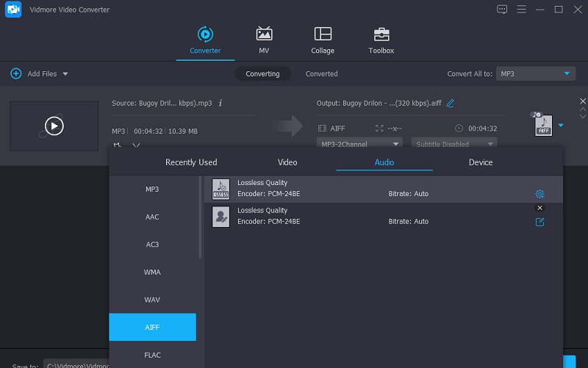Viewport: 588px width, 368px height.
Task: Switch to the Video format tab
Action: 287,162
